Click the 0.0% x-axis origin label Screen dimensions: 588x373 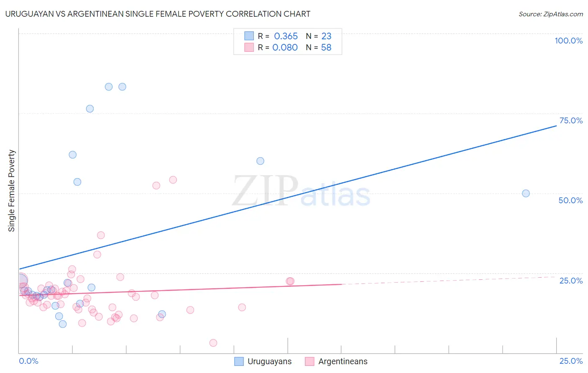tap(28, 361)
